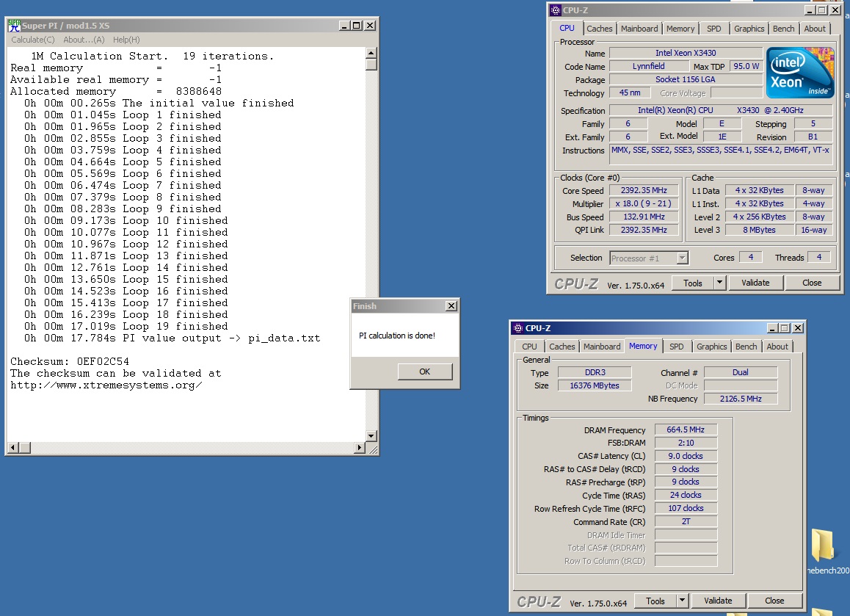Switch to Caches tab in bottom CPU-Z window
This screenshot has width=850, height=616.
click(x=562, y=347)
